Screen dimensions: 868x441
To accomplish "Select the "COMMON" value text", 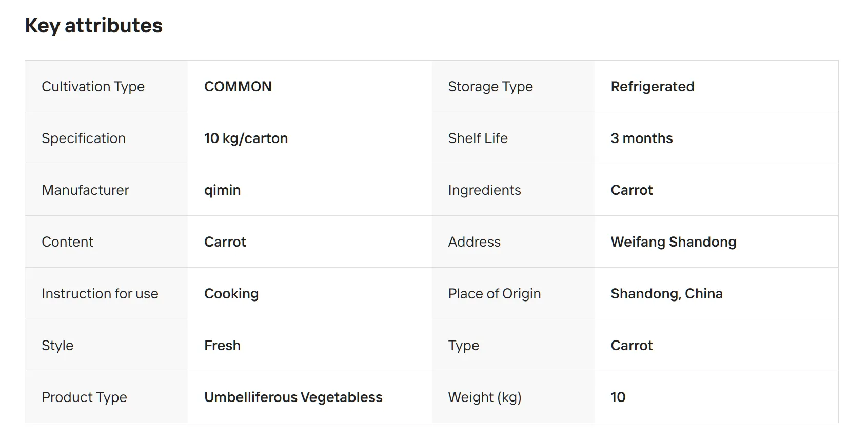I will pos(238,87).
